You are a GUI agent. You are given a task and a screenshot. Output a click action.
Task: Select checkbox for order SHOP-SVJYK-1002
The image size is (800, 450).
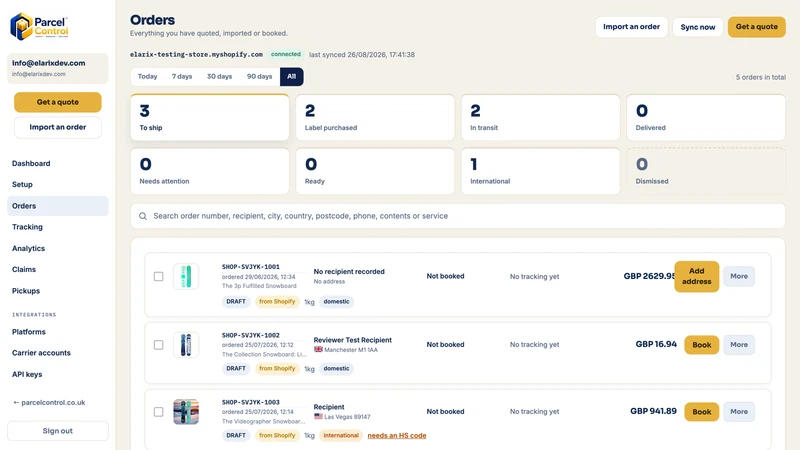point(159,345)
